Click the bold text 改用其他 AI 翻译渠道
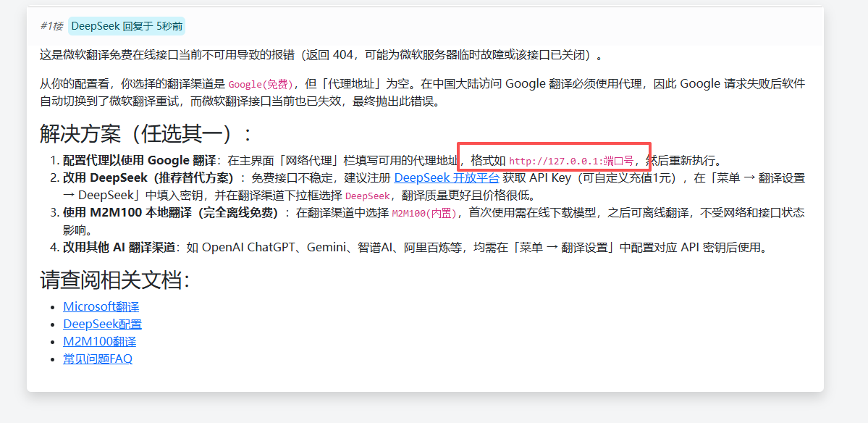868x423 pixels. (x=119, y=248)
